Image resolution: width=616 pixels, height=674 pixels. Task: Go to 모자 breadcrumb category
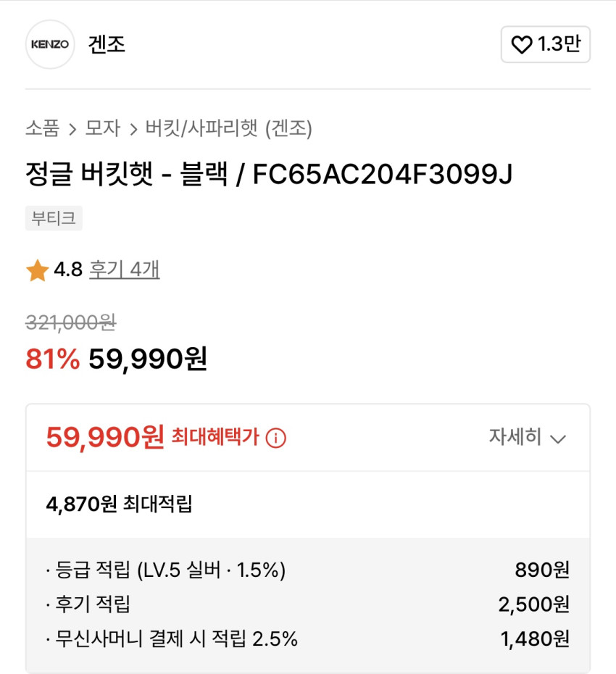point(103,129)
